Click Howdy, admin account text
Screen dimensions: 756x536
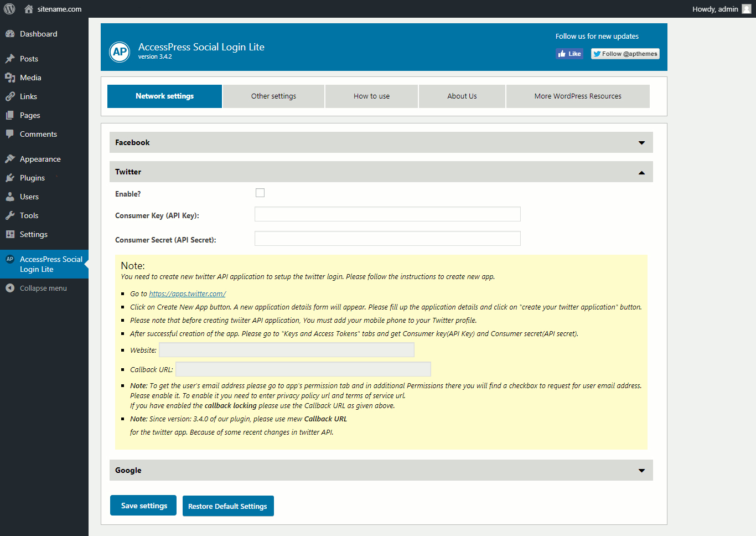pos(715,9)
